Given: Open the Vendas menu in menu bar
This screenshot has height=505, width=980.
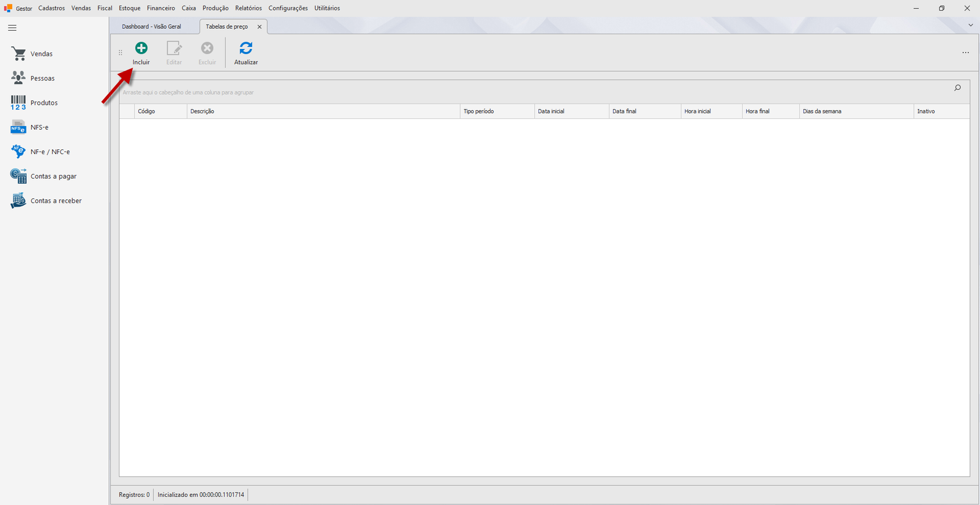Looking at the screenshot, I should pos(81,8).
